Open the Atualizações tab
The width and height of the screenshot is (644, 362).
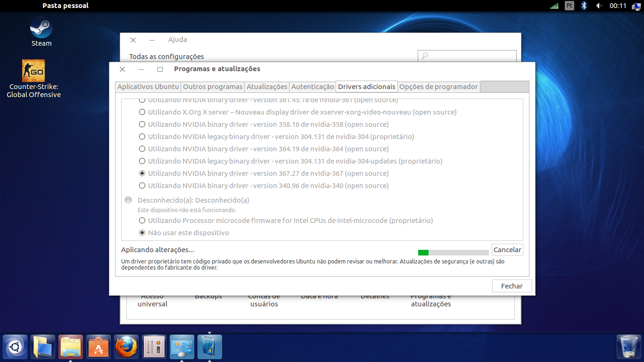tap(267, 87)
